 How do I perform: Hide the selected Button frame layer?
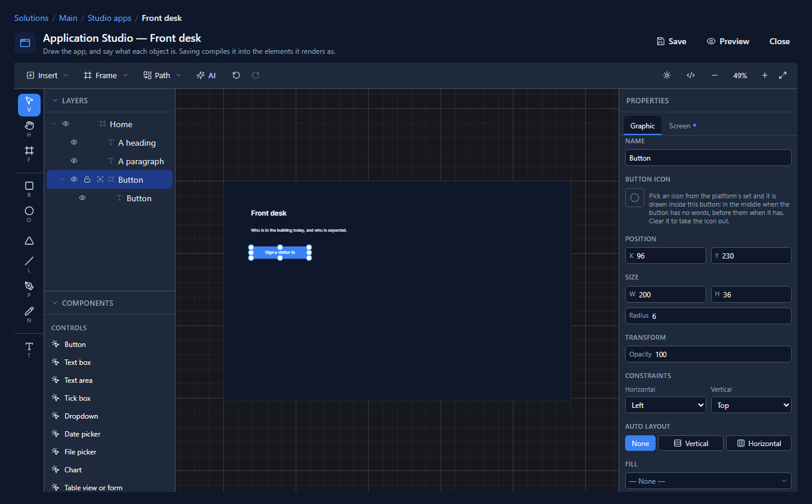[74, 180]
